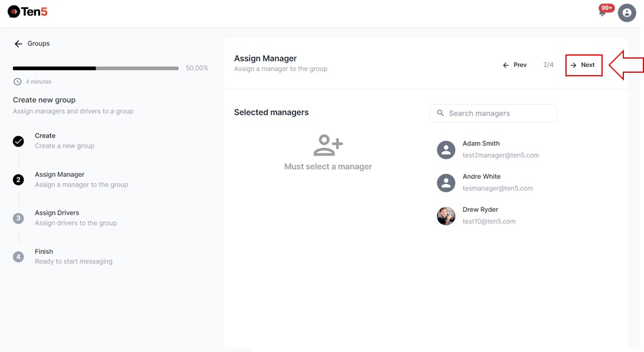Open the notifications bell with 99+ badge
Screen dimensions: 644x352
point(603,12)
